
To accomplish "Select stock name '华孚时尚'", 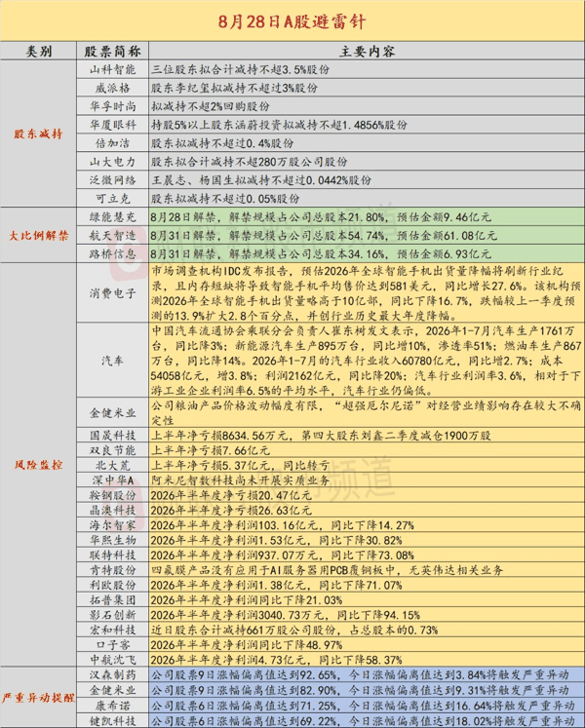I will (112, 106).
